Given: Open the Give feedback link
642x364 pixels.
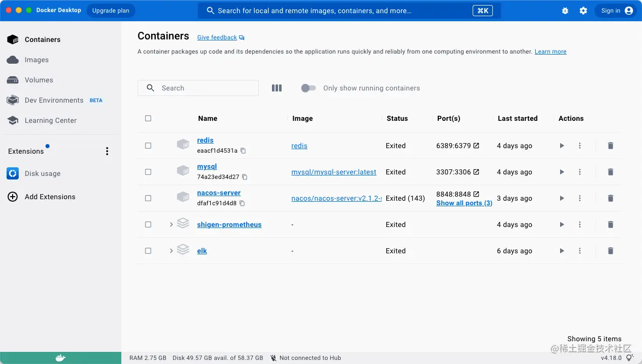Looking at the screenshot, I should coord(217,37).
